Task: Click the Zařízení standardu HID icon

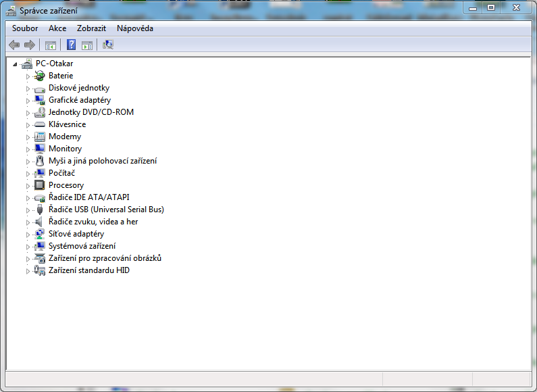Action: (40, 270)
